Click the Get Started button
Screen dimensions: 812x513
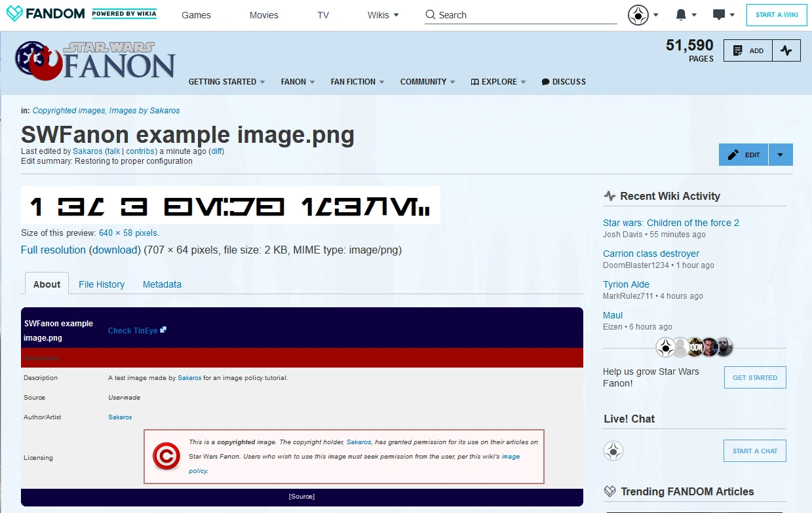click(755, 377)
